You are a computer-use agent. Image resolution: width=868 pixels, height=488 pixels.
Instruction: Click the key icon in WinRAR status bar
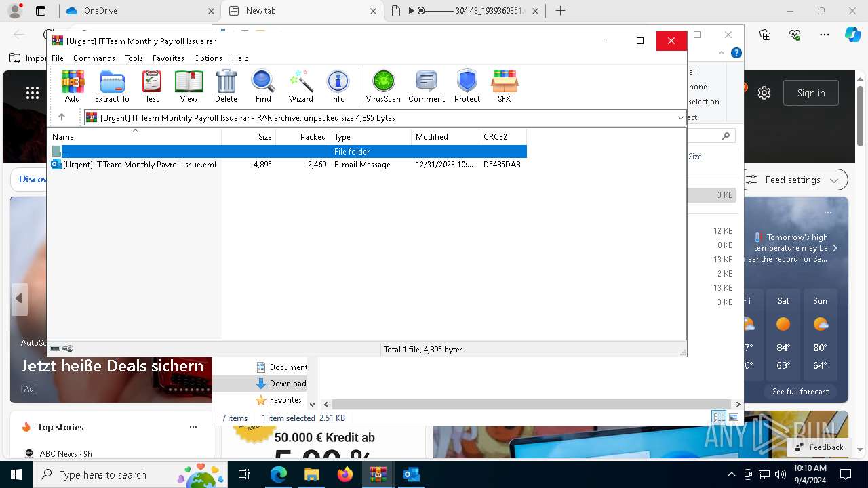click(x=68, y=348)
